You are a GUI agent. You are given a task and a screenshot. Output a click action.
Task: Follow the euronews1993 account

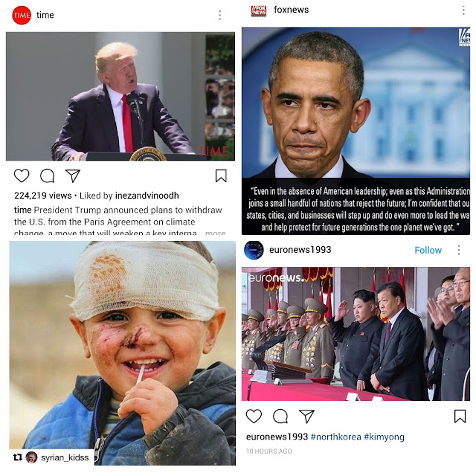pos(428,250)
